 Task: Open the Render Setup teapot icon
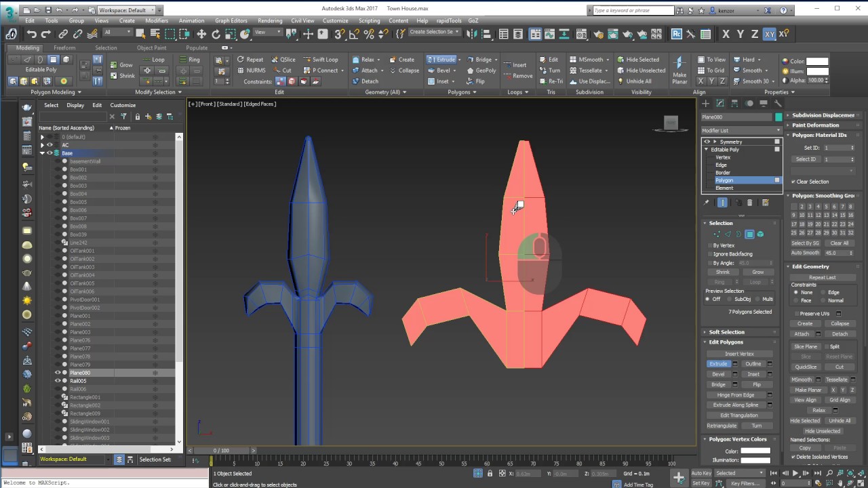[x=599, y=34]
